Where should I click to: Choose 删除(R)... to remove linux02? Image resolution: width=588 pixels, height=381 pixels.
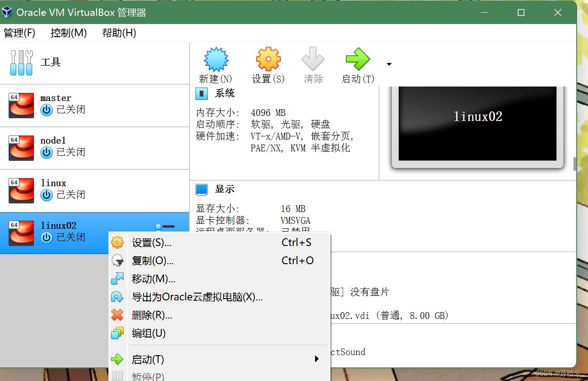[x=220, y=315]
